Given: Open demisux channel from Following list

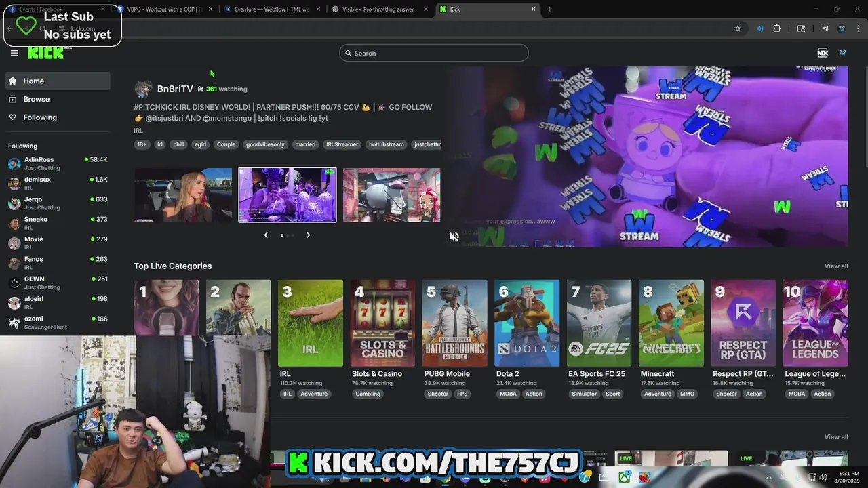Looking at the screenshot, I should [58, 183].
